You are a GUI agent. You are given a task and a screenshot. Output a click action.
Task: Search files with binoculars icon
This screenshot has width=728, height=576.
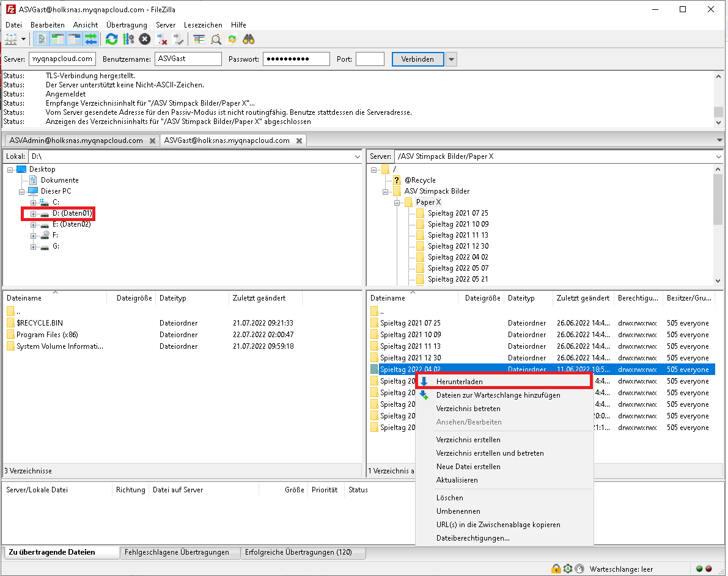249,40
